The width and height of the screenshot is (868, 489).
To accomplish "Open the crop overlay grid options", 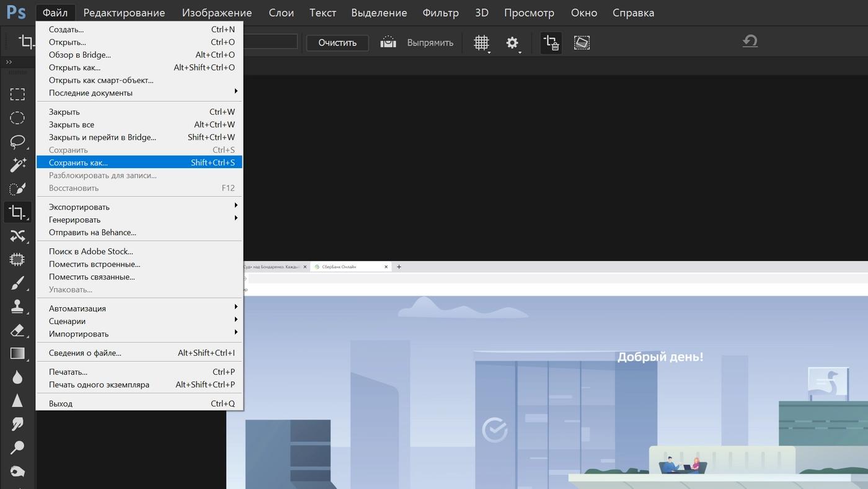I will [482, 43].
